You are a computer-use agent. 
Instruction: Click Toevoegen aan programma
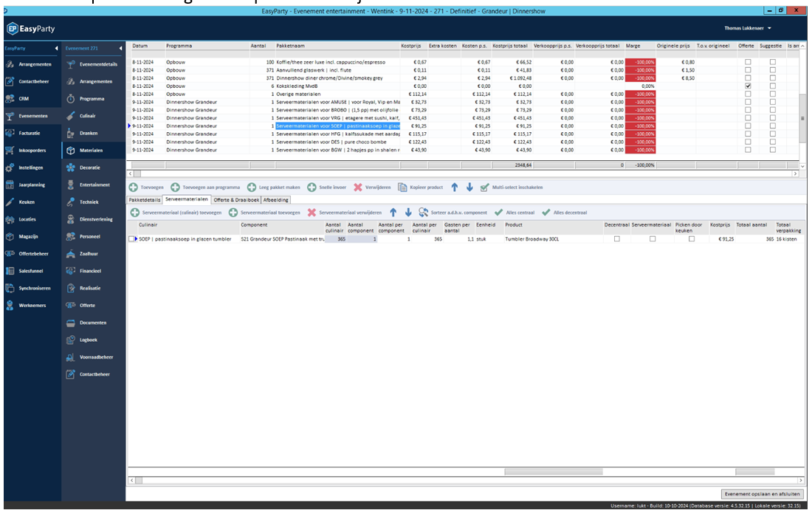(x=205, y=187)
